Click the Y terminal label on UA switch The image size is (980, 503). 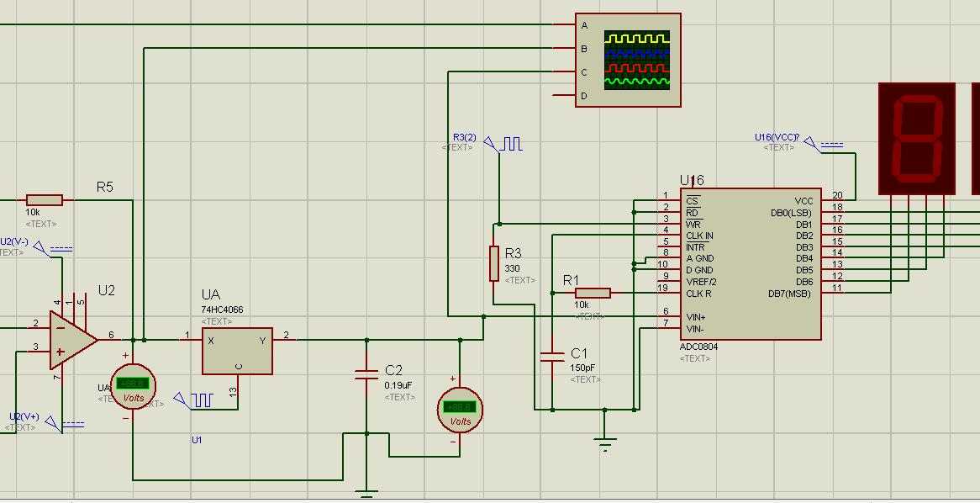click(262, 341)
